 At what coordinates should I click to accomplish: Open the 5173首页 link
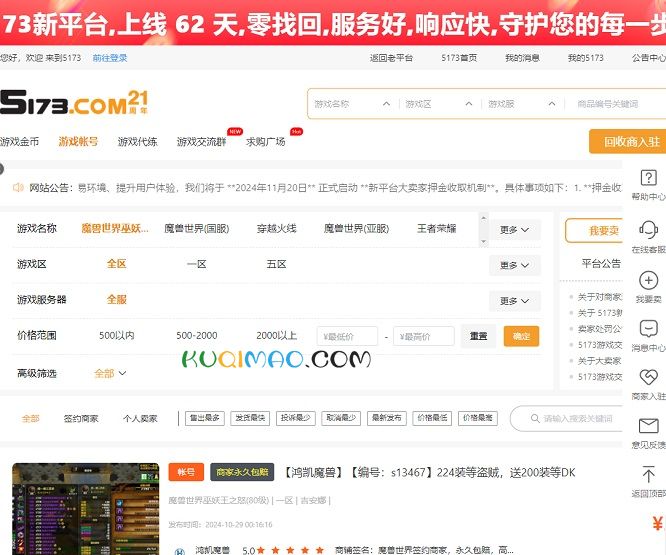(459, 58)
